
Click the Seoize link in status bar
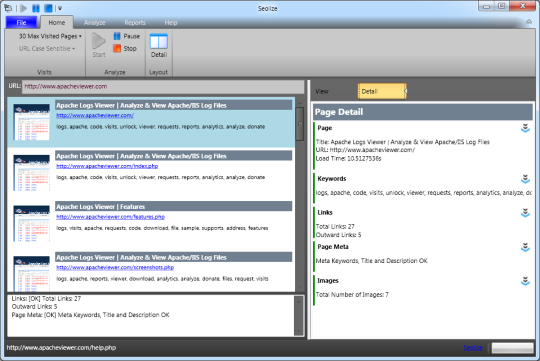point(473,348)
